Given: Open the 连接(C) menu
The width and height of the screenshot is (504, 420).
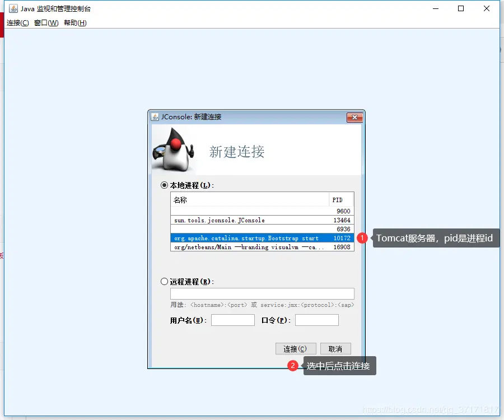Looking at the screenshot, I should [x=18, y=23].
